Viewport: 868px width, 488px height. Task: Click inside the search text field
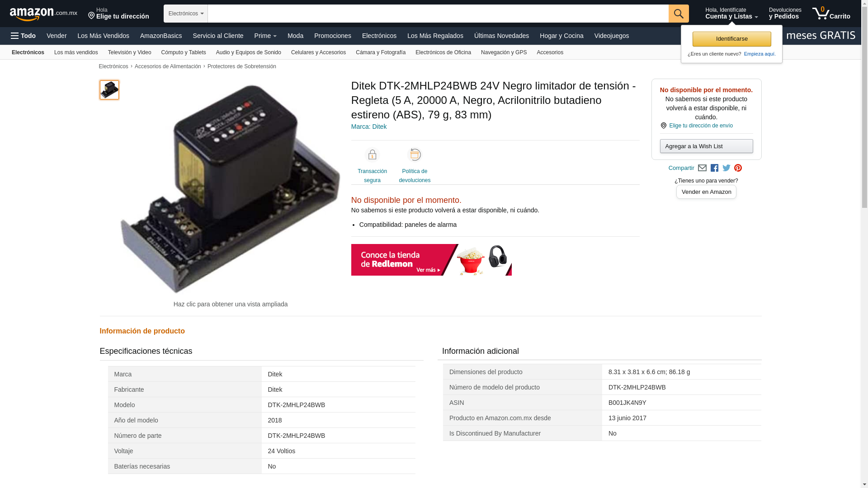[438, 14]
